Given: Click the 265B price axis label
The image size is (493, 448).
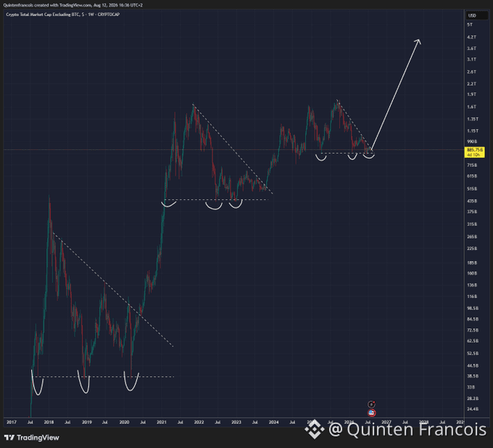Looking at the screenshot, I should (x=472, y=236).
